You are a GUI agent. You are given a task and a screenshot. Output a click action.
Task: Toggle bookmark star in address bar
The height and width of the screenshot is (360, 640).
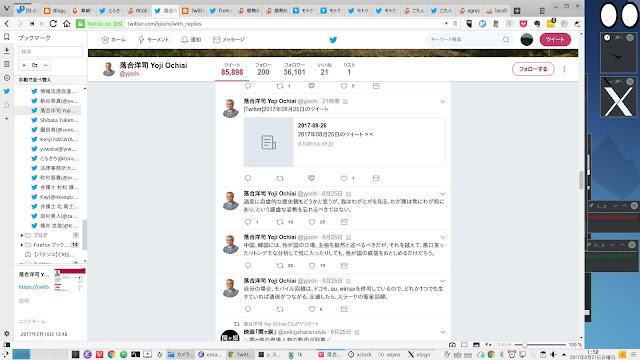click(x=455, y=24)
